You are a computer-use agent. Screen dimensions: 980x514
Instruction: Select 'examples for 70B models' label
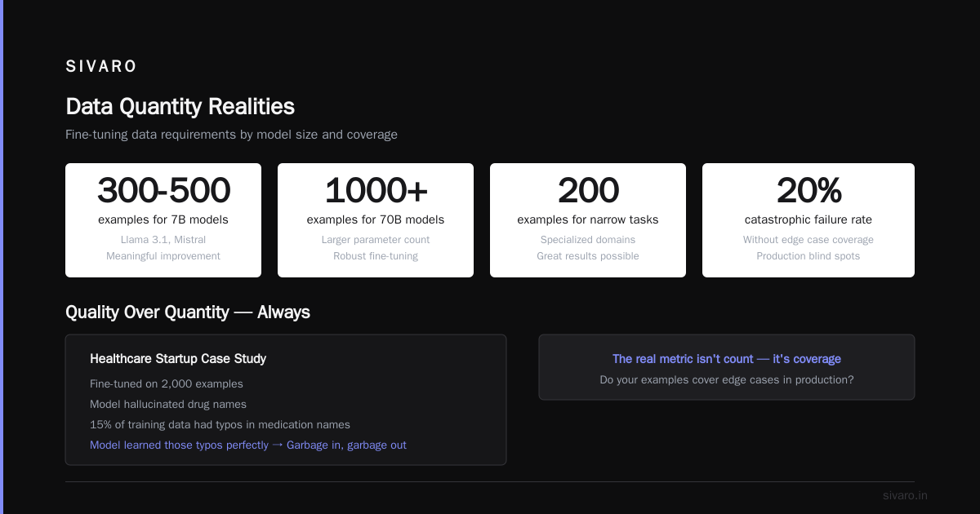click(x=376, y=219)
